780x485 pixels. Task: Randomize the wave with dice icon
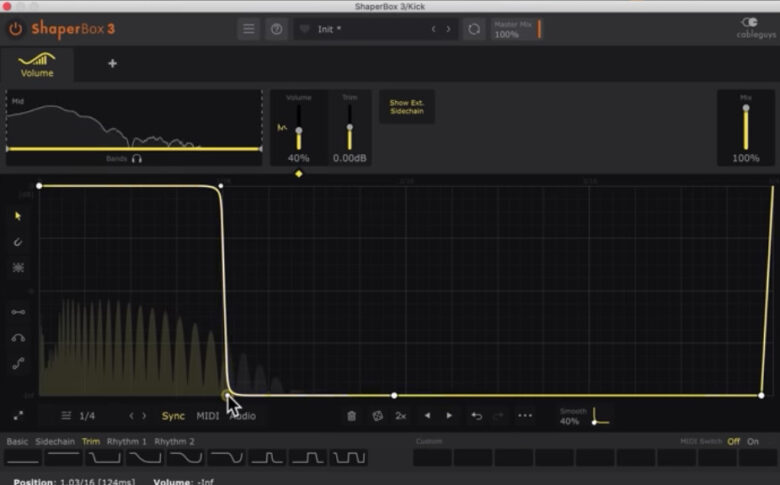[378, 416]
